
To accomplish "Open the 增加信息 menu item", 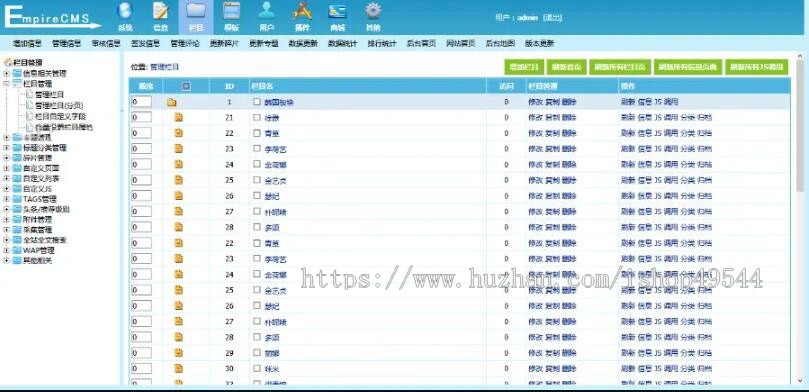I will click(x=27, y=44).
